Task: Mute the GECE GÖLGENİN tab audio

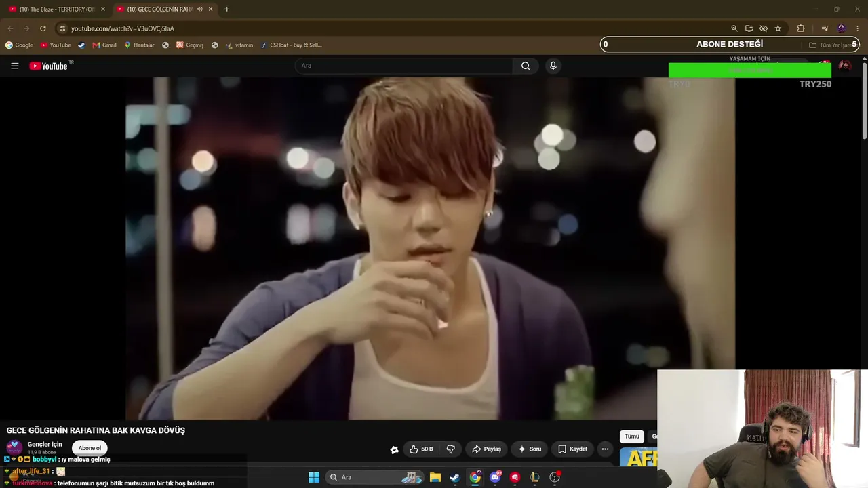Action: pos(199,9)
